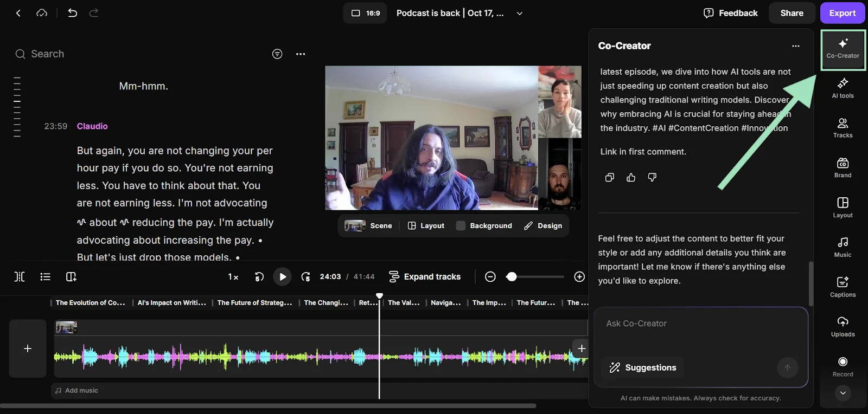
Task: Open the 16:9 aspect ratio selector
Action: point(365,13)
